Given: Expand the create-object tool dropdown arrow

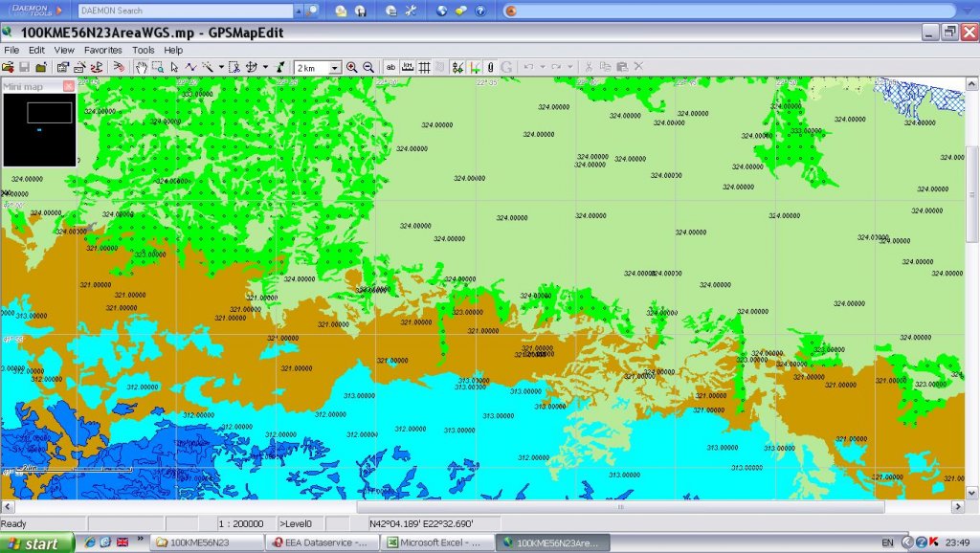Looking at the screenshot, I should click(221, 67).
